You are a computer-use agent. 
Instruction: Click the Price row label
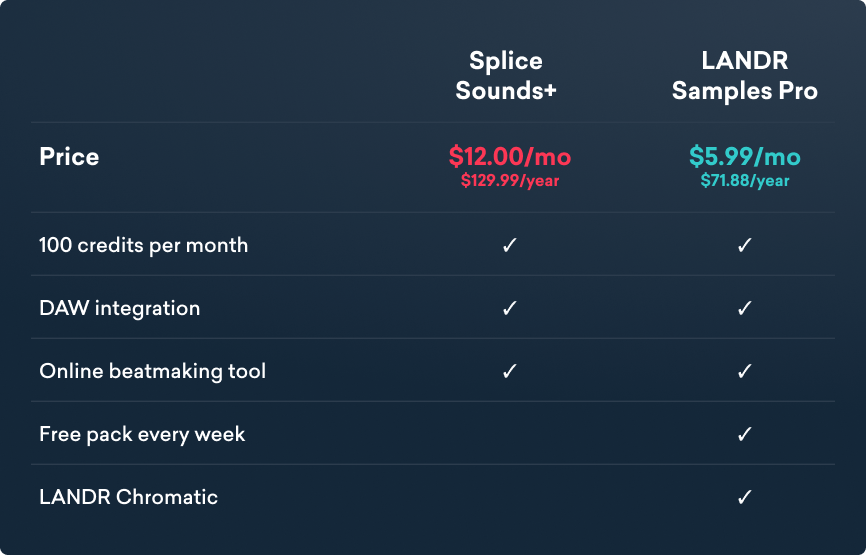coord(69,157)
